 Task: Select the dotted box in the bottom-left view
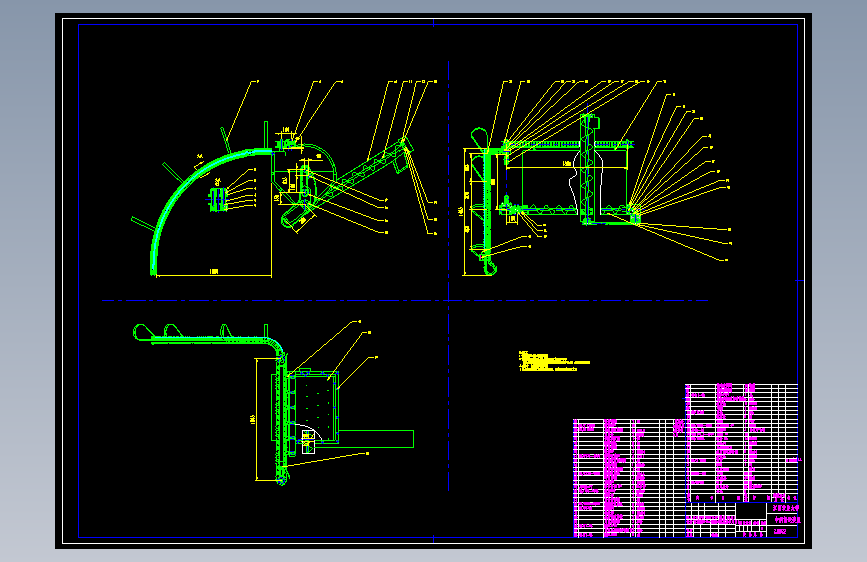pyautogui.click(x=314, y=408)
